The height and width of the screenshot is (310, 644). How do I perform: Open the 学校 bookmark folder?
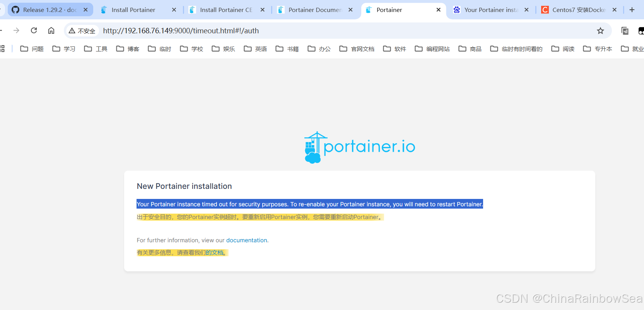tap(191, 49)
